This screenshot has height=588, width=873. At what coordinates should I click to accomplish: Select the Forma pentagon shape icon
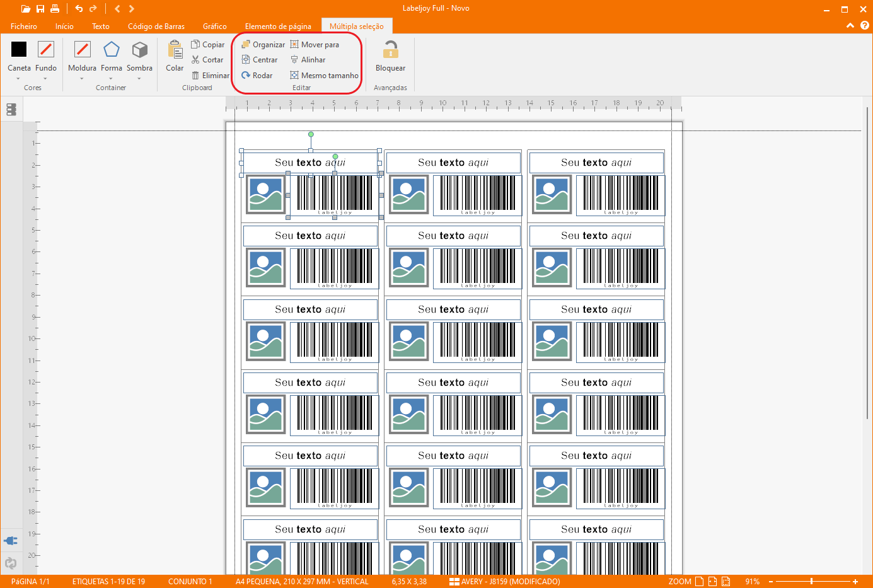click(112, 49)
